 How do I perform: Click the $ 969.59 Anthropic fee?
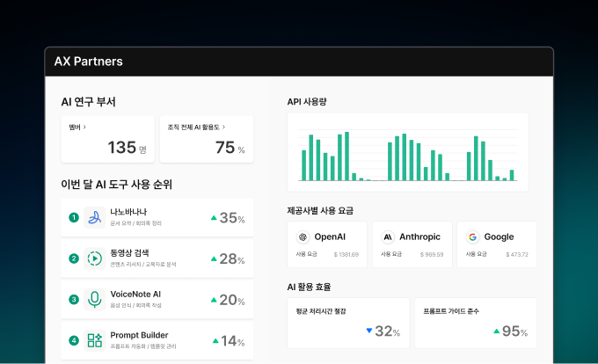point(432,254)
